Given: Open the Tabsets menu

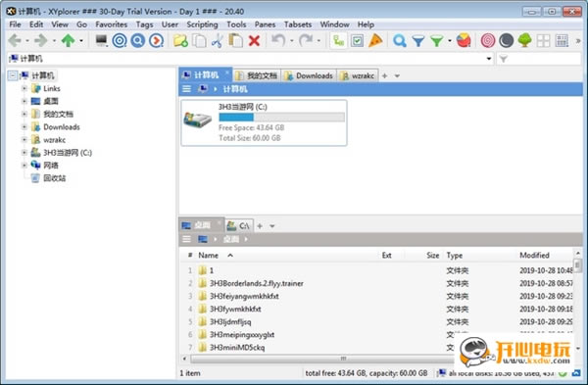Looking at the screenshot, I should click(x=298, y=24).
